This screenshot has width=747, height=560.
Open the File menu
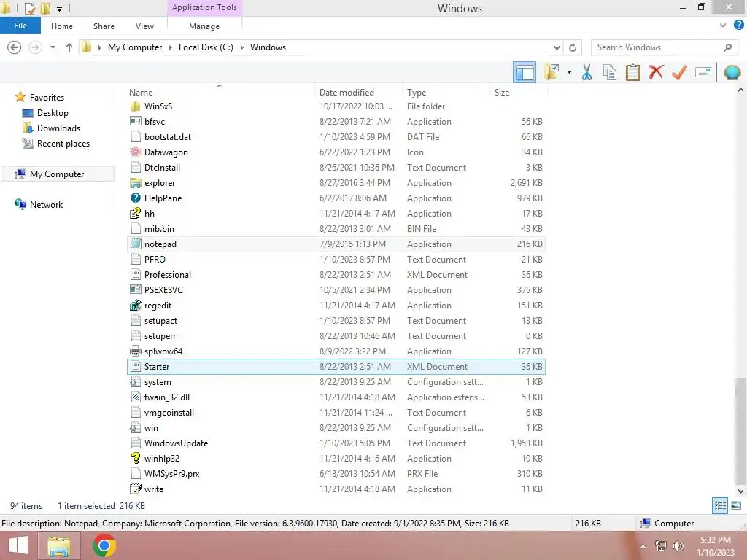pyautogui.click(x=20, y=26)
